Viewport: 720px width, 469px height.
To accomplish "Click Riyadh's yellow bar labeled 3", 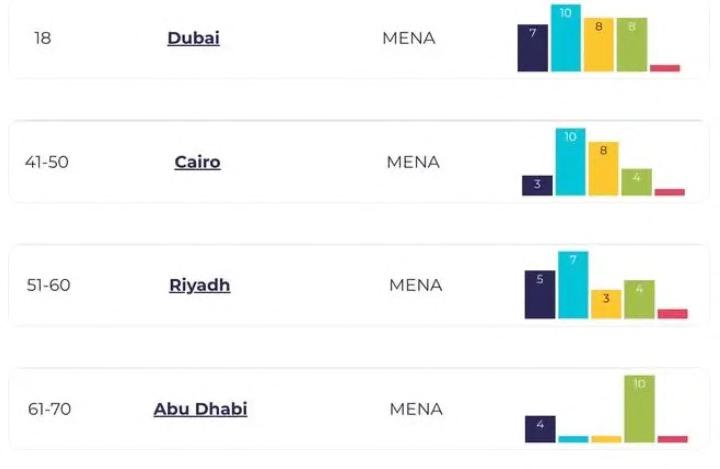I will click(x=605, y=304).
